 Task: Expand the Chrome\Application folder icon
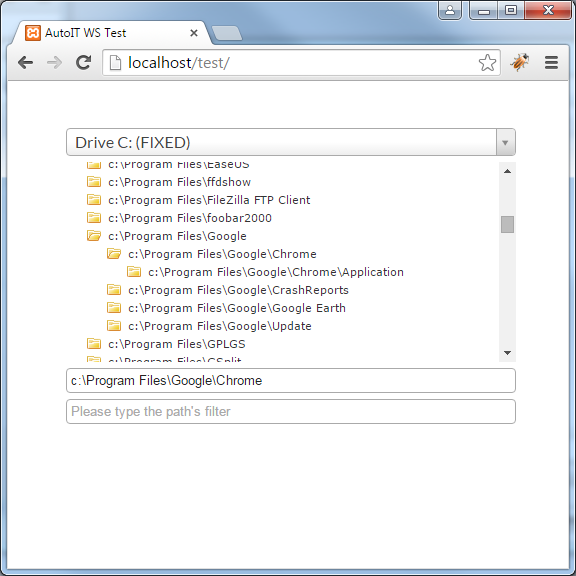(134, 271)
